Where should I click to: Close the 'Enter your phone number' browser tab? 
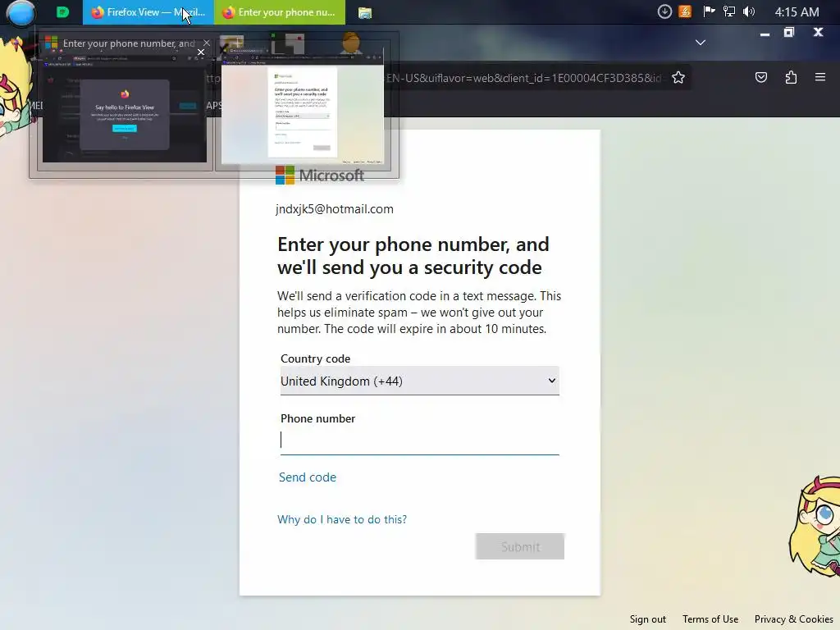click(206, 43)
